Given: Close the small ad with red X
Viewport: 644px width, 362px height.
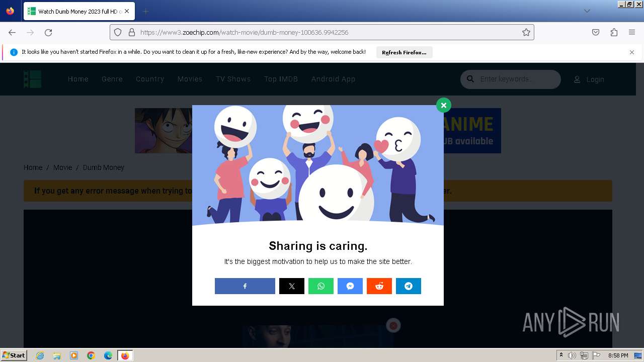Looking at the screenshot, I should click(x=393, y=326).
